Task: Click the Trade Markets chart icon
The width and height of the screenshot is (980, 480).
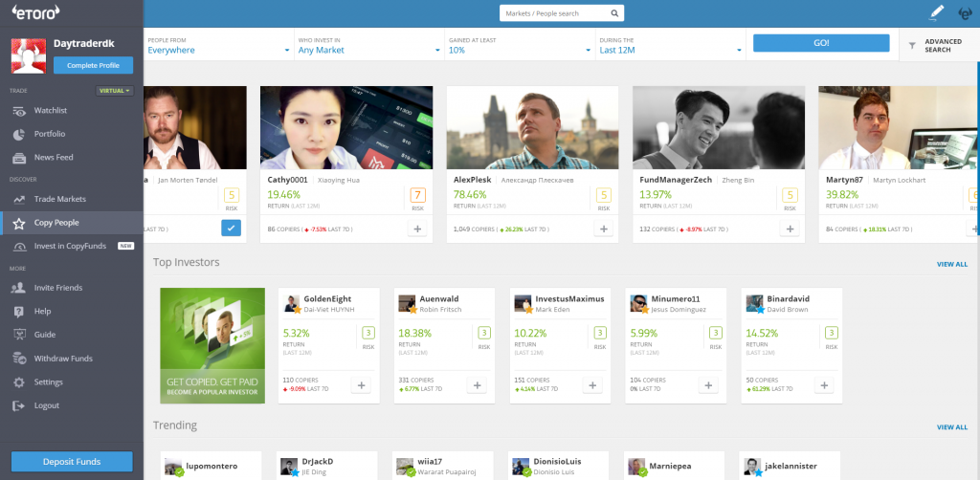Action: 19,199
